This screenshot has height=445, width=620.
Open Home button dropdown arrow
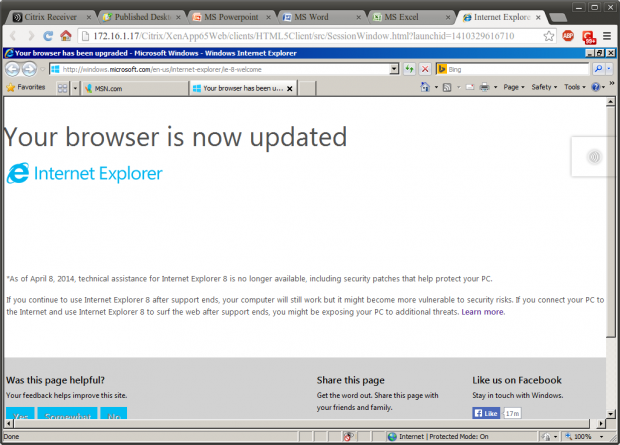[437, 87]
